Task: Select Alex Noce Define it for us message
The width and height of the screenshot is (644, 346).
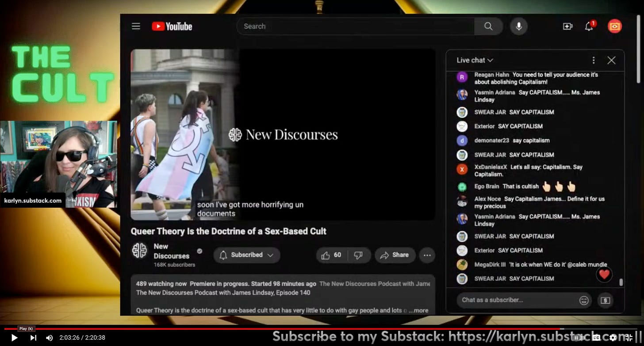Action: pyautogui.click(x=540, y=202)
